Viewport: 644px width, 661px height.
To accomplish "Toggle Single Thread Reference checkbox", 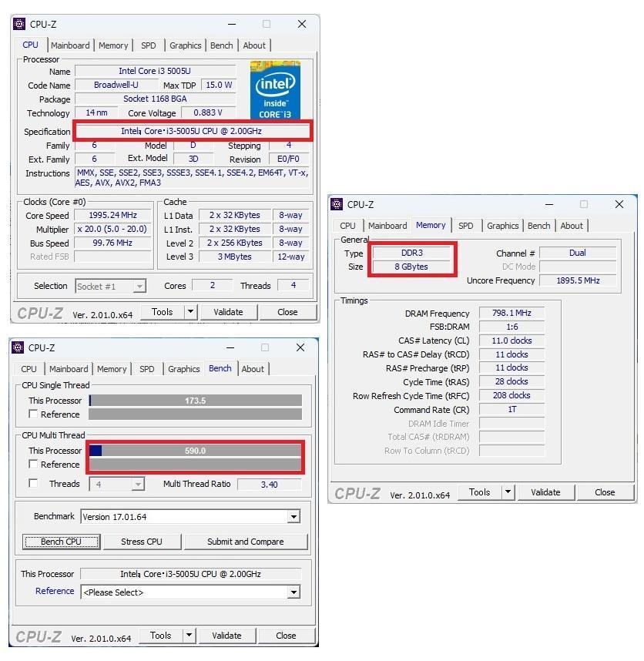I will point(33,414).
